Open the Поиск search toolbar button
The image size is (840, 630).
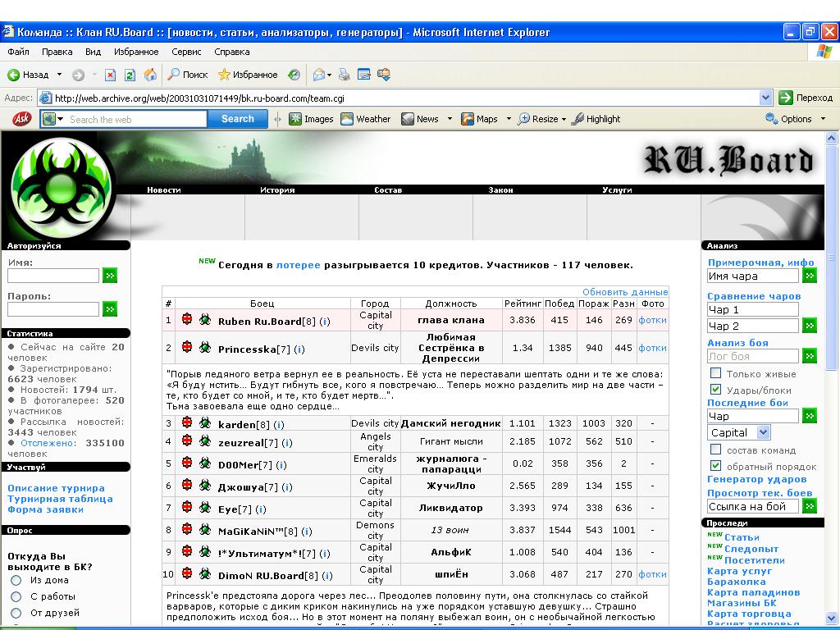pyautogui.click(x=188, y=75)
